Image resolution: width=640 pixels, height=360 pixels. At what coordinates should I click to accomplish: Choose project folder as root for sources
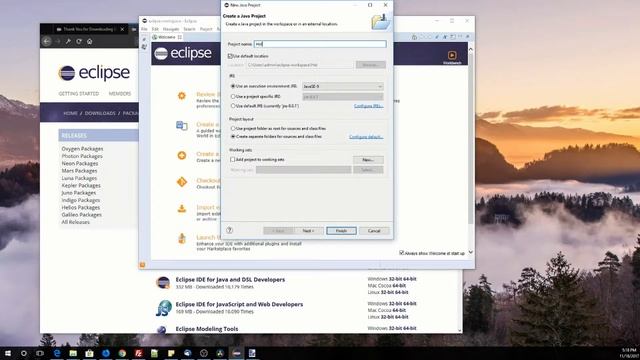click(x=233, y=128)
